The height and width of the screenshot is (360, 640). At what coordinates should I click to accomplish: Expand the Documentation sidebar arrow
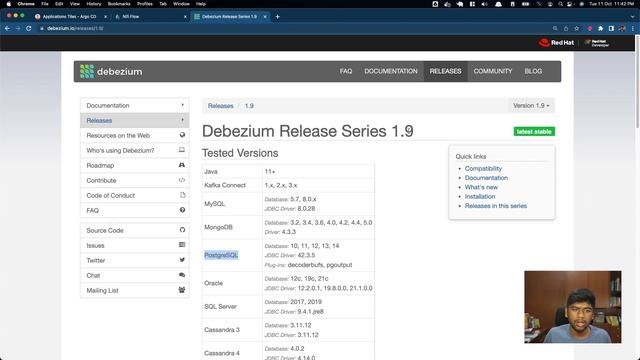tap(182, 105)
